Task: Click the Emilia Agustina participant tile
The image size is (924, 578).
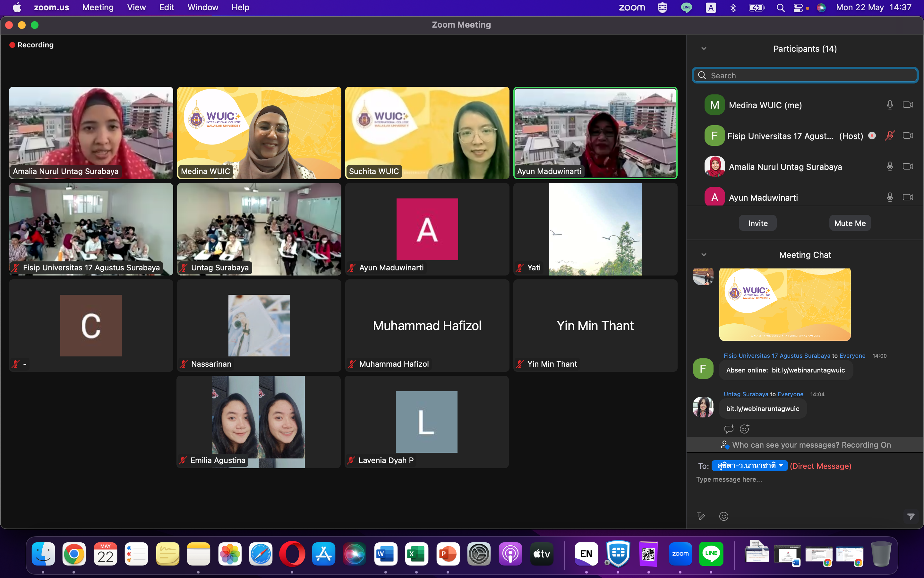Action: point(259,422)
